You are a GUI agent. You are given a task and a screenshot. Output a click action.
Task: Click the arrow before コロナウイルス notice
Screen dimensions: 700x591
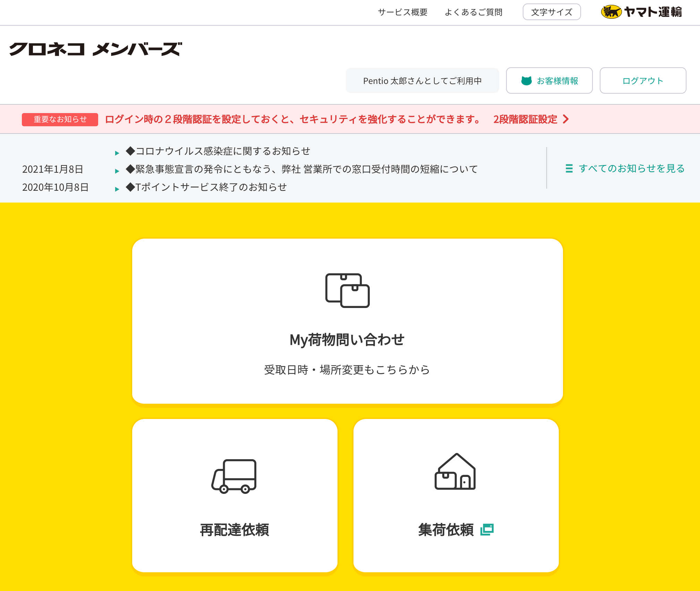[117, 153]
